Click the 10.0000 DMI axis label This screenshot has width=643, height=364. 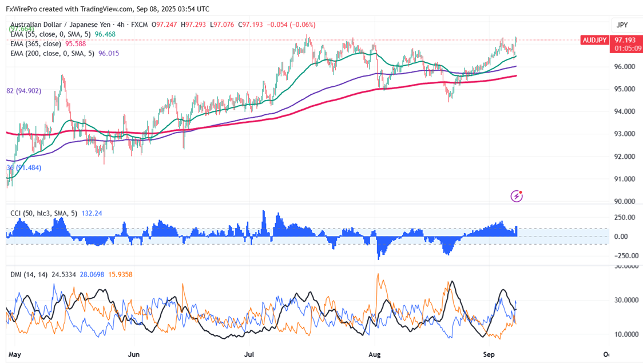(626, 334)
